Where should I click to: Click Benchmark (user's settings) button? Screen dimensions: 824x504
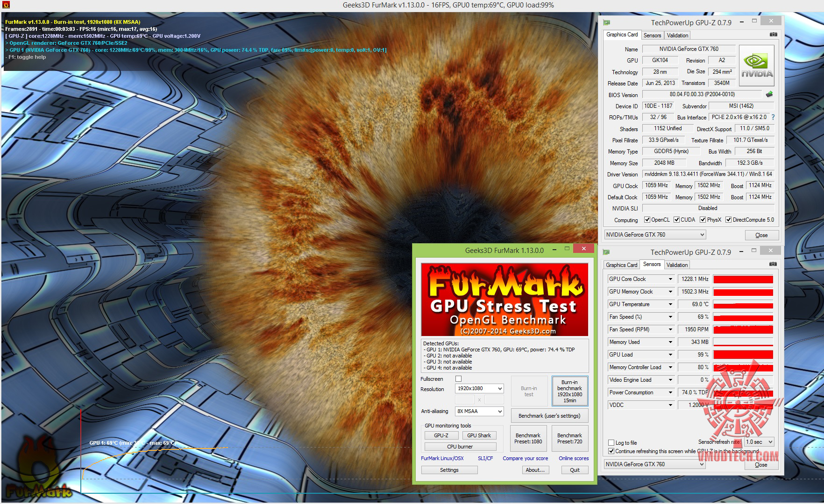pyautogui.click(x=549, y=416)
